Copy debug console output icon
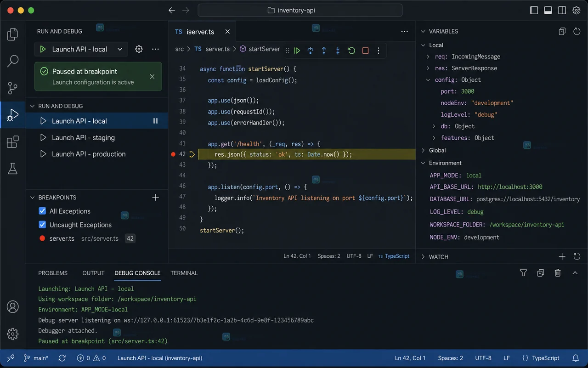 (x=541, y=273)
